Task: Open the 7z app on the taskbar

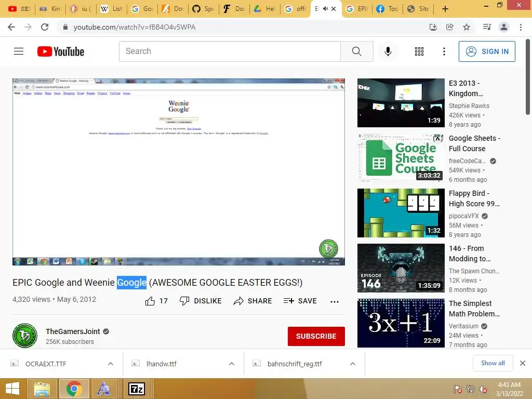Action: (x=137, y=389)
